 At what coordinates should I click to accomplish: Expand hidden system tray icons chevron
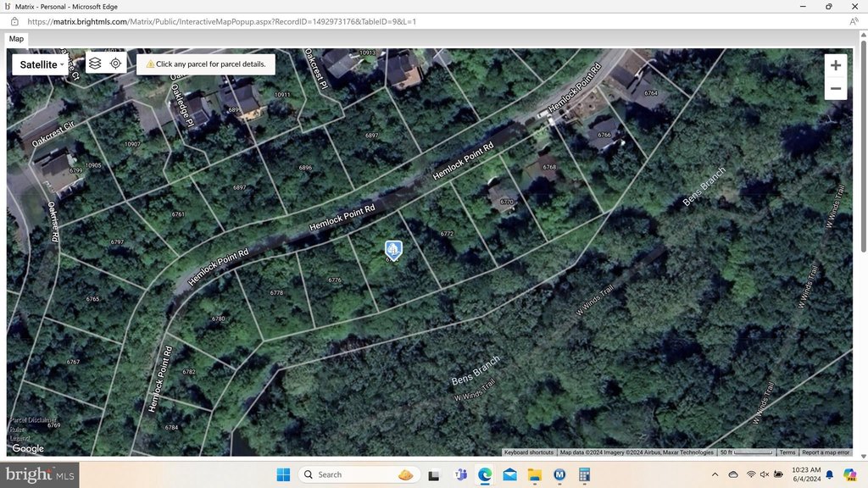[715, 474]
